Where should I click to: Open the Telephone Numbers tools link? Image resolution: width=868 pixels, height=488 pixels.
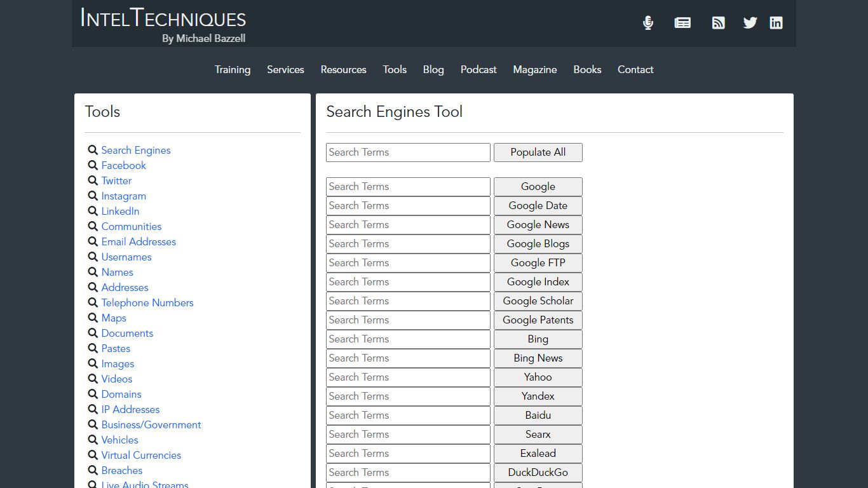click(147, 303)
